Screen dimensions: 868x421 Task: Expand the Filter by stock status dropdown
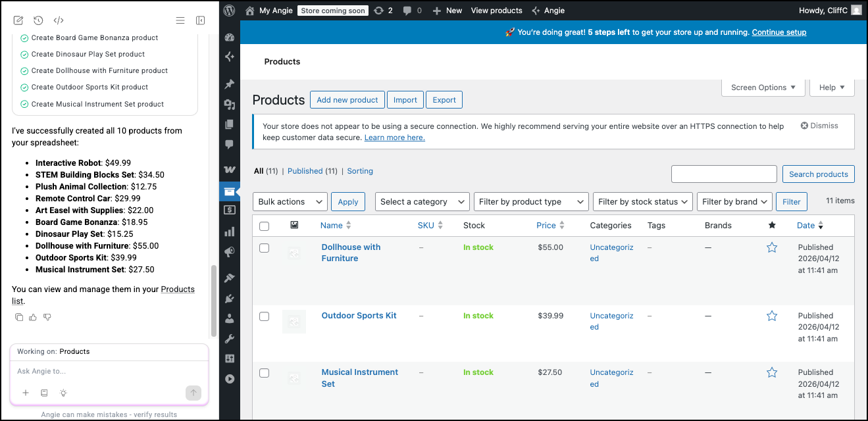coord(642,202)
